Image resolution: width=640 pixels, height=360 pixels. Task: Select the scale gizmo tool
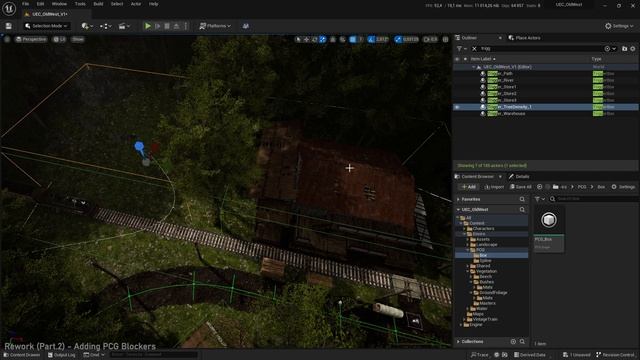(x=322, y=39)
